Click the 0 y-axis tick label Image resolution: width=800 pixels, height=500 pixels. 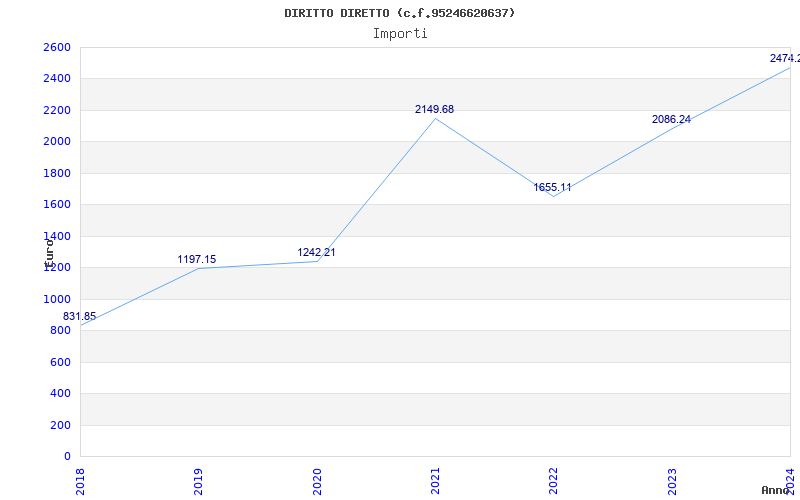click(x=67, y=456)
